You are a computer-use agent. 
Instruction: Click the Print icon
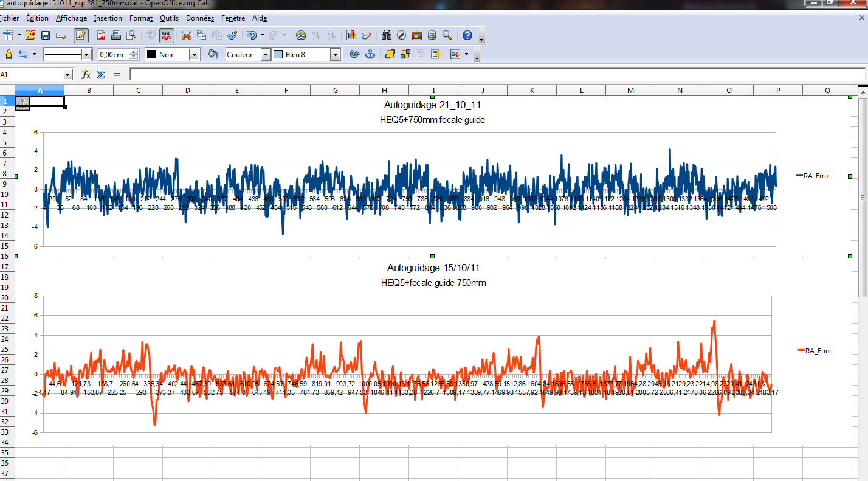(x=115, y=35)
